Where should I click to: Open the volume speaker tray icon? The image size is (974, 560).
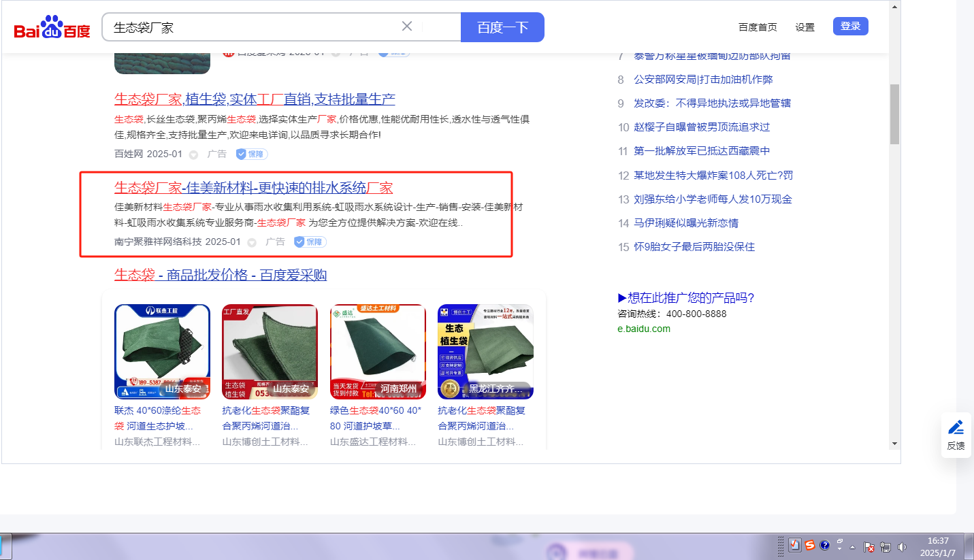pyautogui.click(x=903, y=546)
